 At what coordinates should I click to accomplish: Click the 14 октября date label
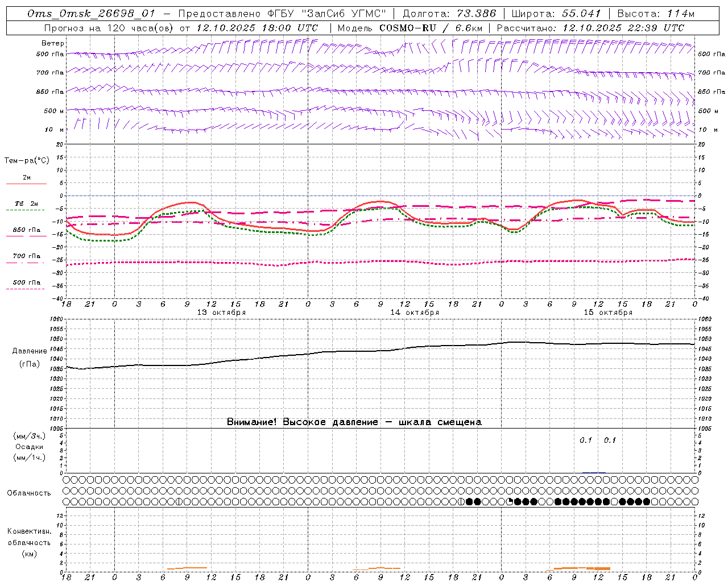pos(415,313)
